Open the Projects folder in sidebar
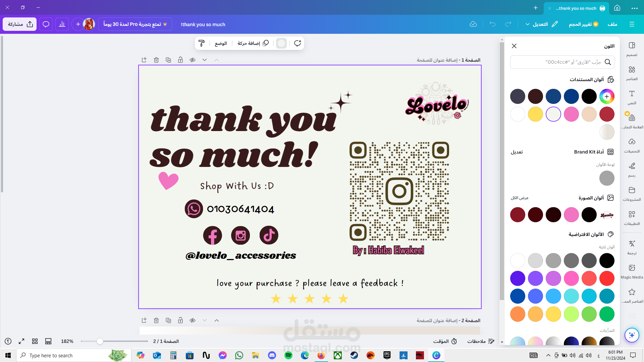 coord(632,194)
